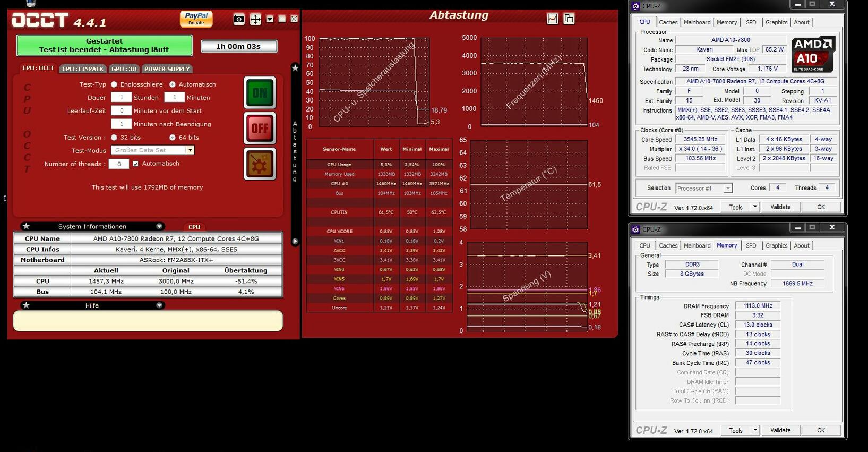This screenshot has height=452, width=868.
Task: Switch to the CPU : OCCT tab
Action: (38, 68)
